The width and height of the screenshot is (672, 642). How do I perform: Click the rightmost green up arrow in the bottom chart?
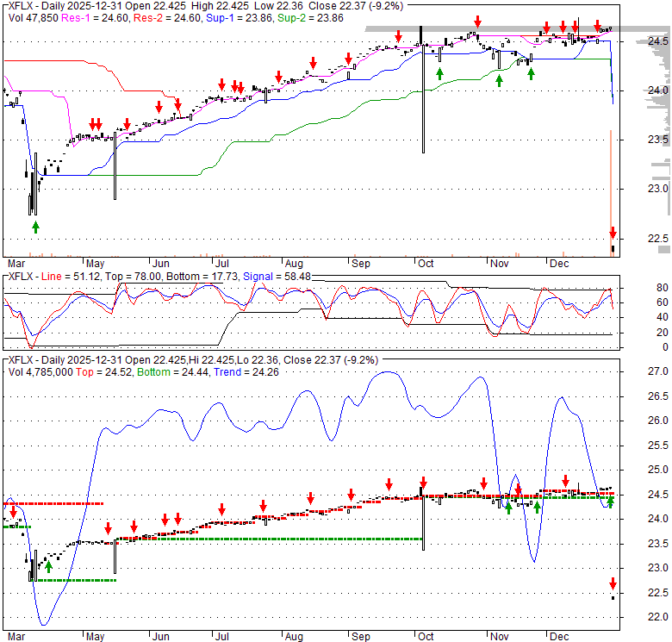coord(610,501)
